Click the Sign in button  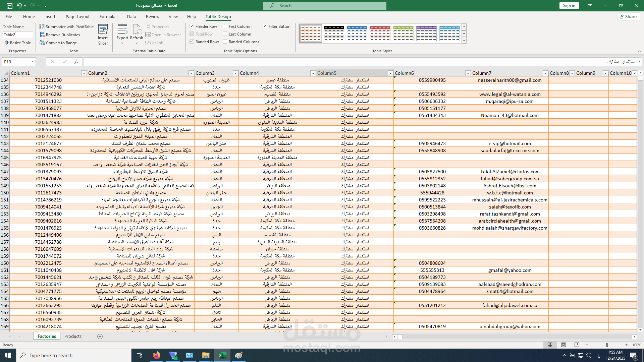[x=569, y=6]
